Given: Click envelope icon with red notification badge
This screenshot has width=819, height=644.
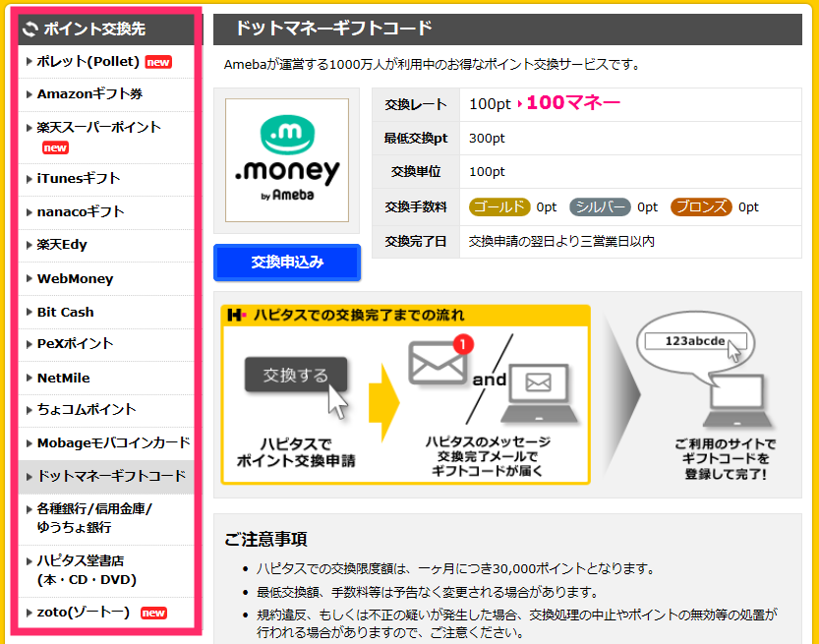Looking at the screenshot, I should click(440, 360).
